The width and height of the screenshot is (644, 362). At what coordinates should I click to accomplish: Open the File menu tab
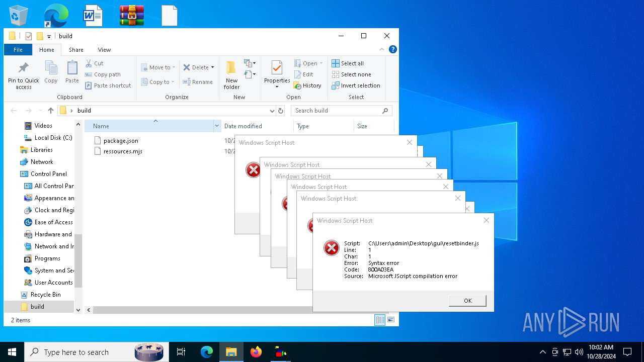pos(18,50)
